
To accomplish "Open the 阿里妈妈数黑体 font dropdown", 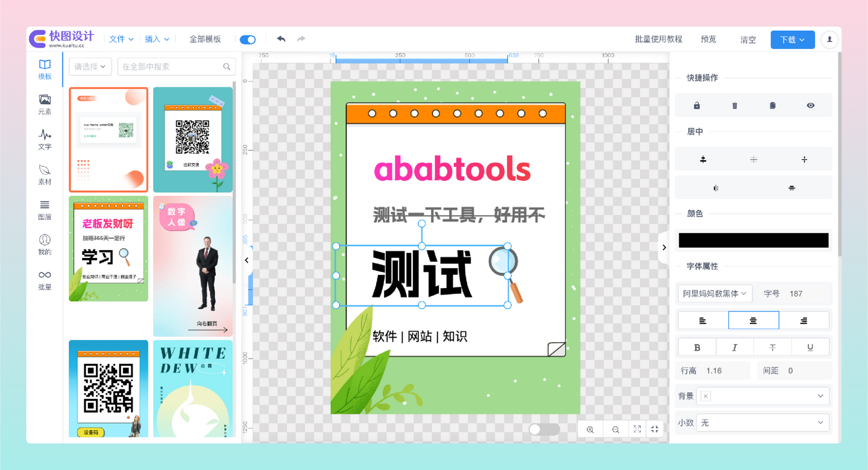I will pos(715,293).
